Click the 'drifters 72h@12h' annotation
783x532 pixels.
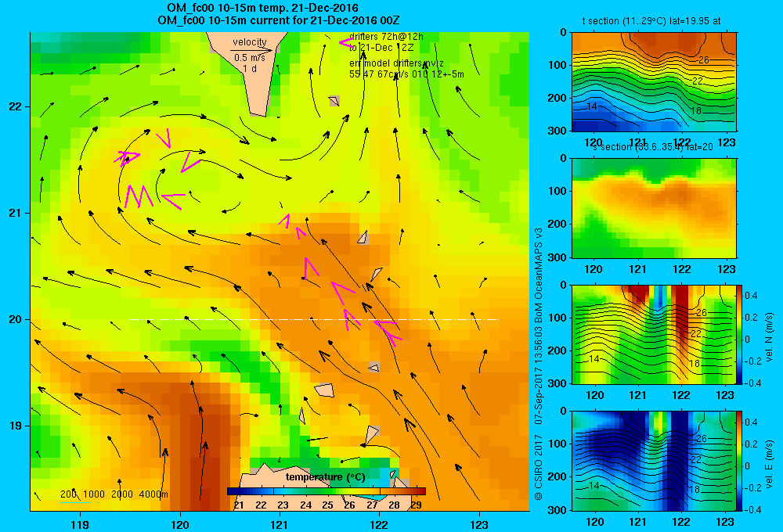pyautogui.click(x=386, y=37)
